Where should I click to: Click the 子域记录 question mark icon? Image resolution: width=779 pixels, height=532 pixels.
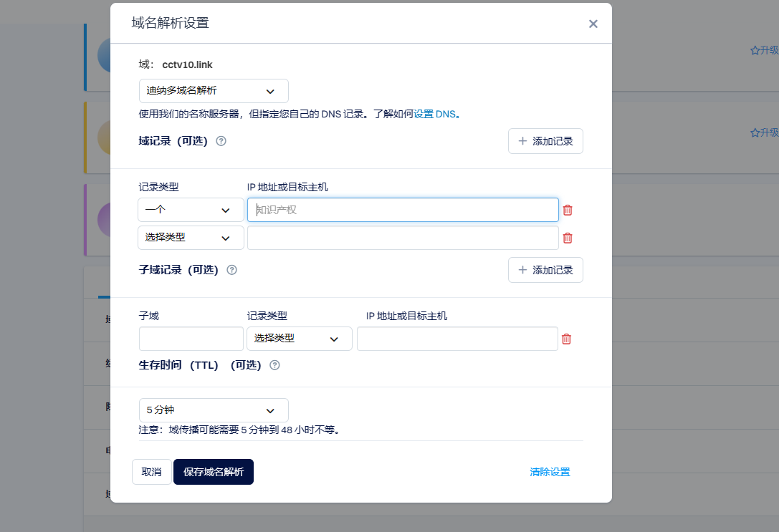click(230, 270)
